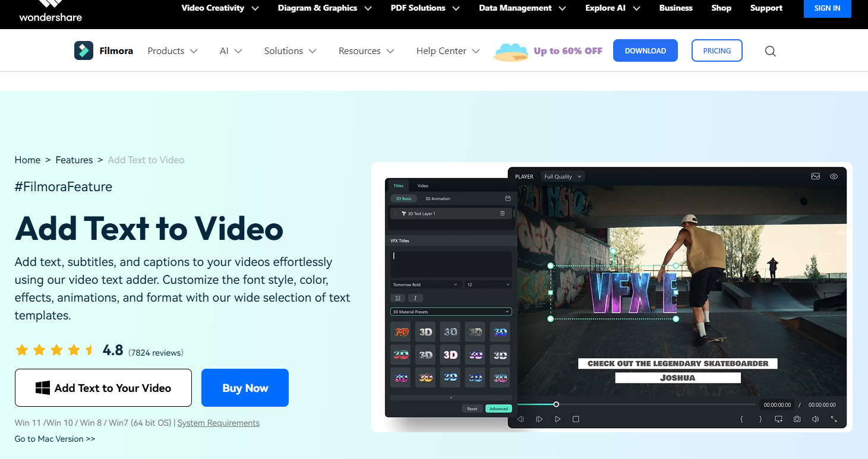Expand more presets with the bottom arrow

click(451, 397)
